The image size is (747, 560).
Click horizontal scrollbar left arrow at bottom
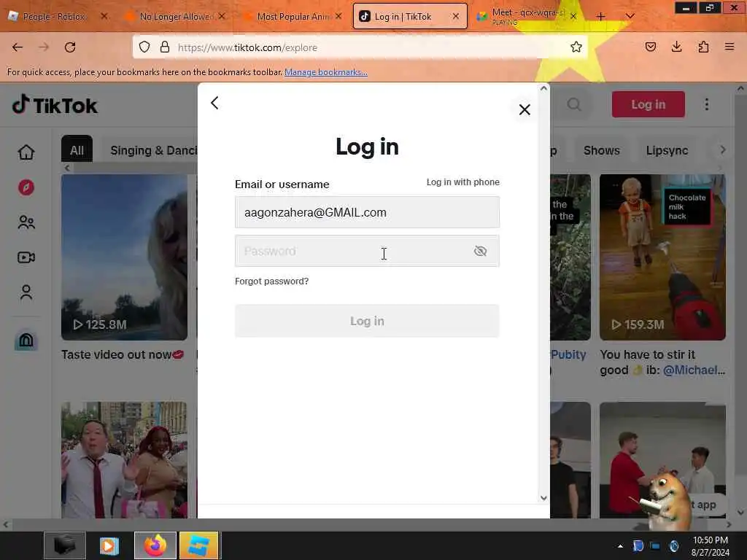[6, 525]
